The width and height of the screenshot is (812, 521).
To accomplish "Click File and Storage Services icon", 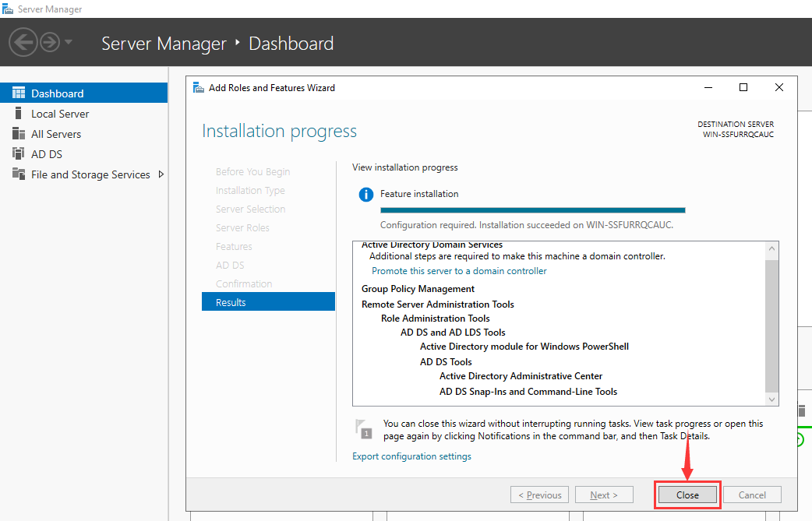I will pyautogui.click(x=19, y=174).
